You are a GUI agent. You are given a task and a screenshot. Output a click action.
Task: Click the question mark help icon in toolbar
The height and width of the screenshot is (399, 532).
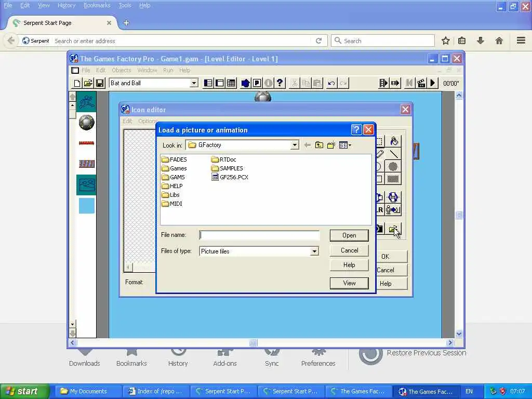click(x=280, y=83)
